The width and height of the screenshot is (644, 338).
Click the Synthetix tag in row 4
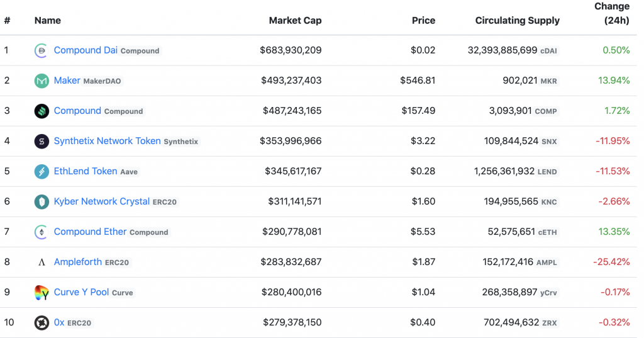[180, 142]
